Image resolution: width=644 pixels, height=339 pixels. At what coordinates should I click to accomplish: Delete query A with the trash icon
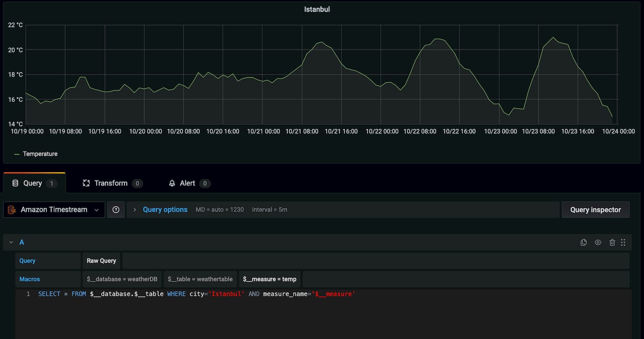click(612, 242)
